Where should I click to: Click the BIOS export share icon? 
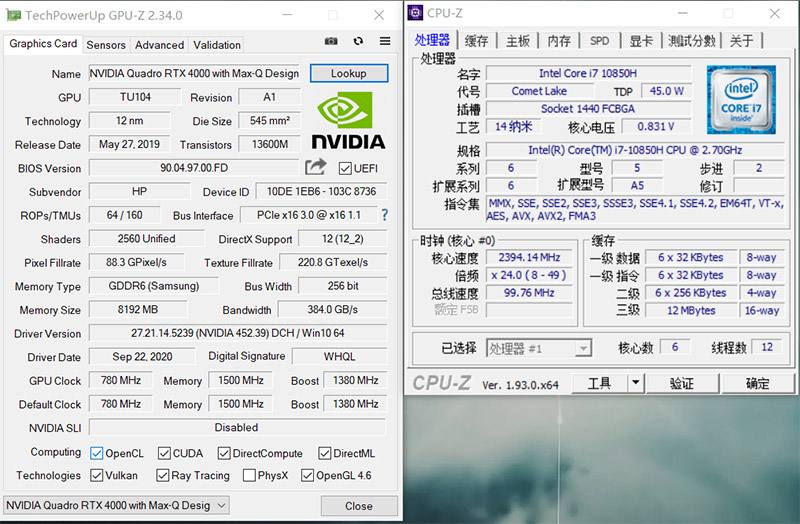point(316,166)
